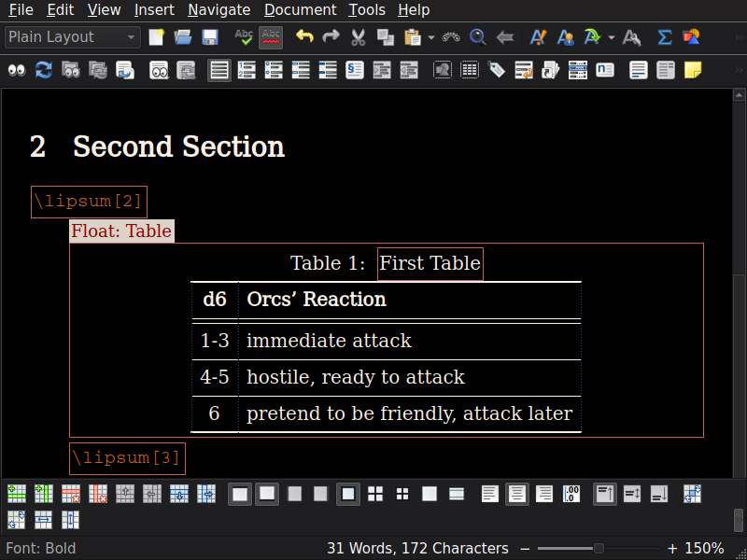Insert a table float (grid icon)

click(470, 71)
